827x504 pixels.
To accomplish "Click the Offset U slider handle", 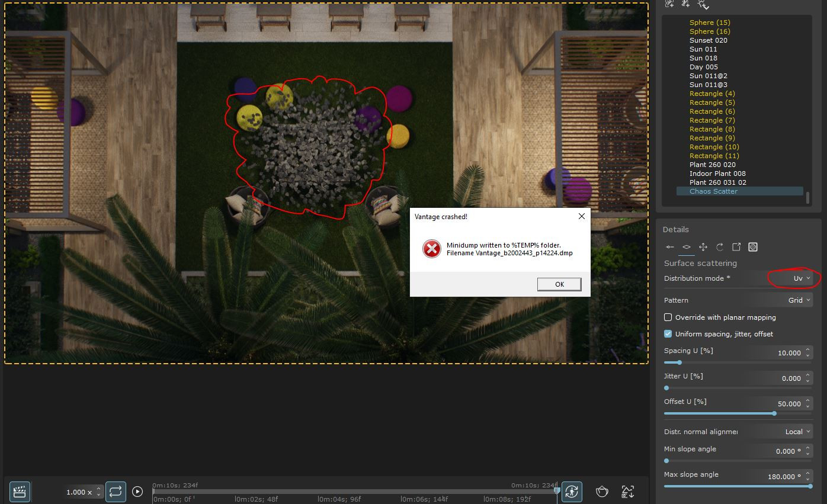I will coord(774,413).
